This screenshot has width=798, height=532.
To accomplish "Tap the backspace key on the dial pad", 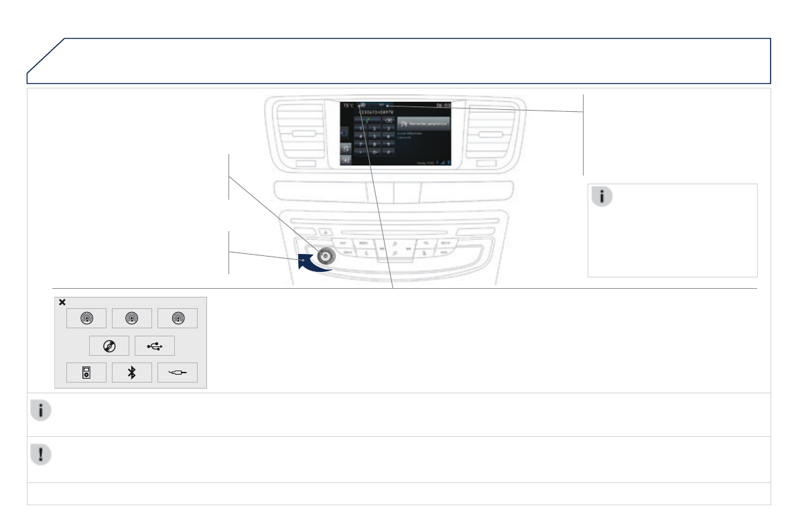I will tap(387, 121).
